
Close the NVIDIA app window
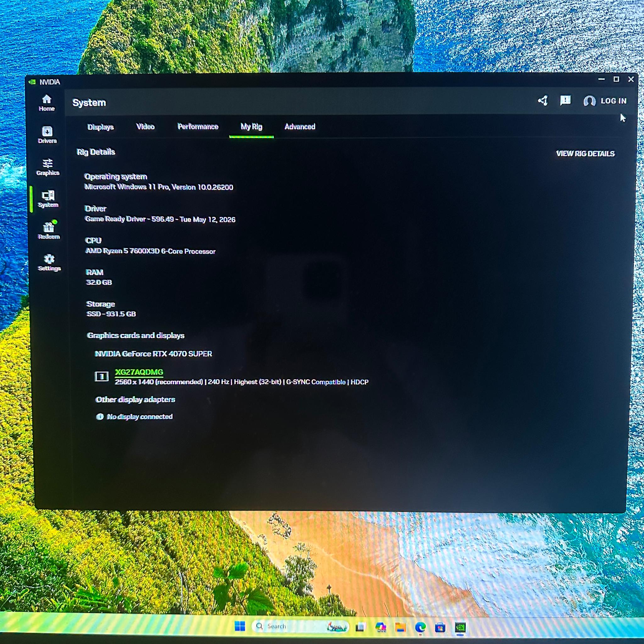[x=631, y=79]
